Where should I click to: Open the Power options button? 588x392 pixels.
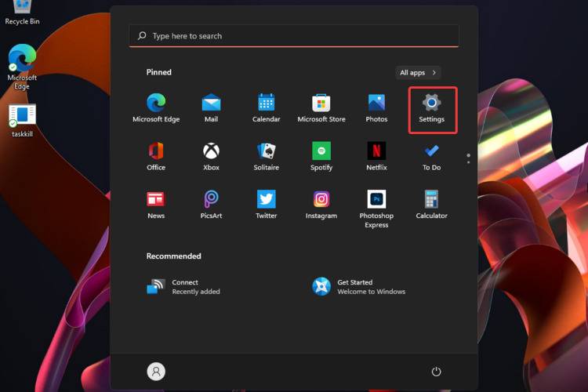(x=437, y=372)
